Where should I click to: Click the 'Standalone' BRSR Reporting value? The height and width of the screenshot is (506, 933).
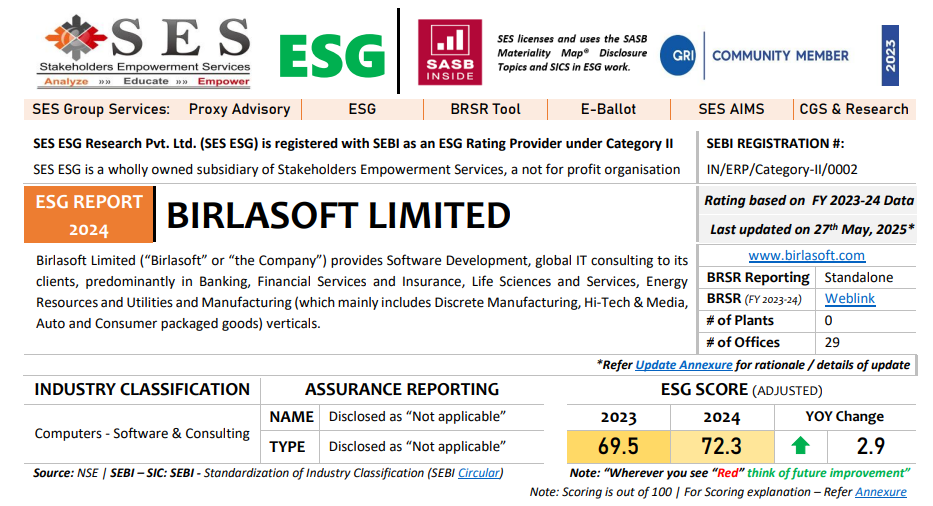859,277
